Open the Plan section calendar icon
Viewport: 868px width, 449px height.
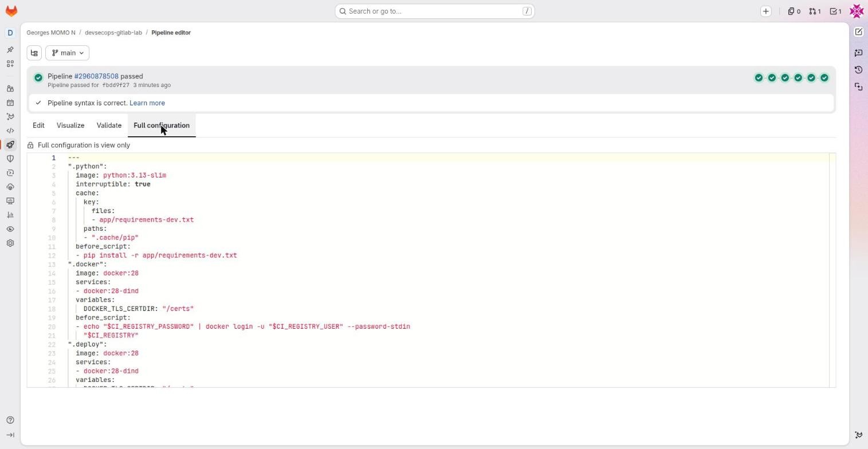pyautogui.click(x=10, y=103)
